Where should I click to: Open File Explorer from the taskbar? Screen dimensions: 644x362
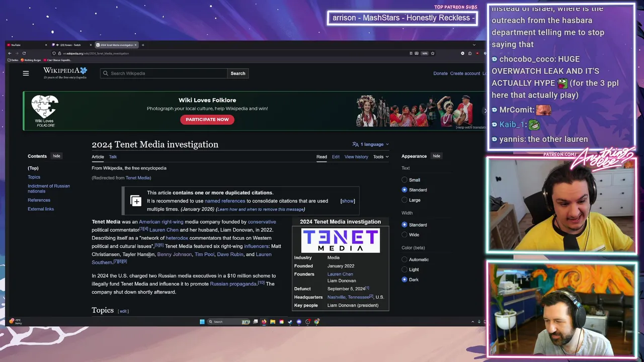pos(272,322)
